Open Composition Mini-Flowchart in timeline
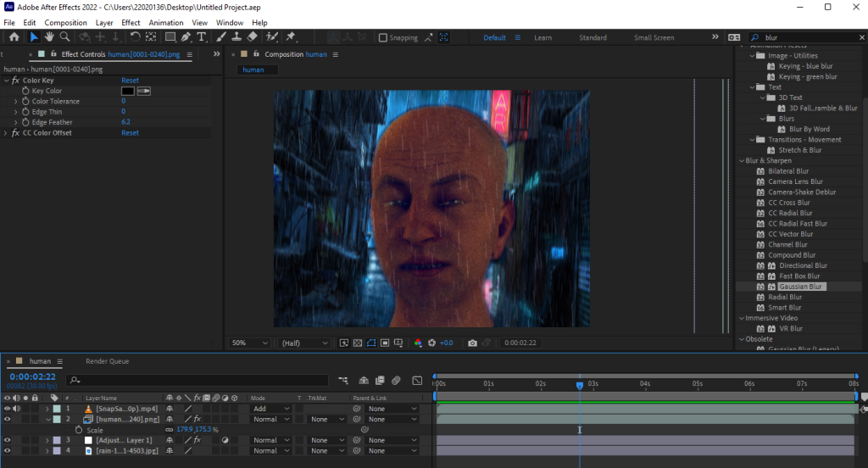The height and width of the screenshot is (468, 868). tap(343, 380)
